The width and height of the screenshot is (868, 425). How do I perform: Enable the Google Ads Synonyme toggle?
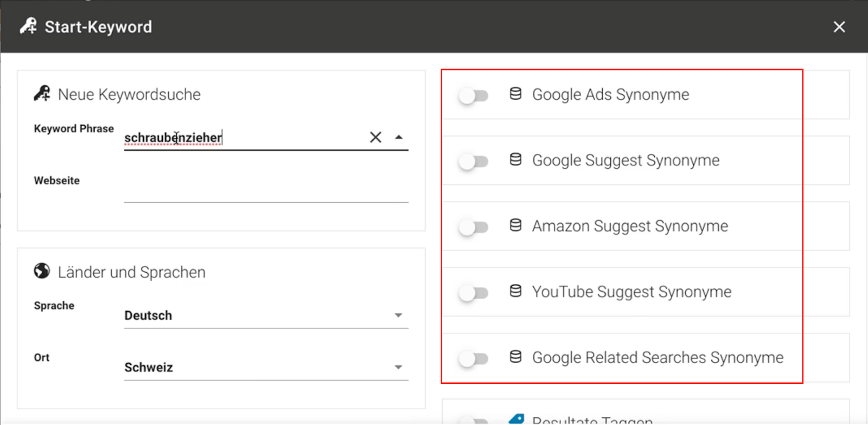point(474,96)
